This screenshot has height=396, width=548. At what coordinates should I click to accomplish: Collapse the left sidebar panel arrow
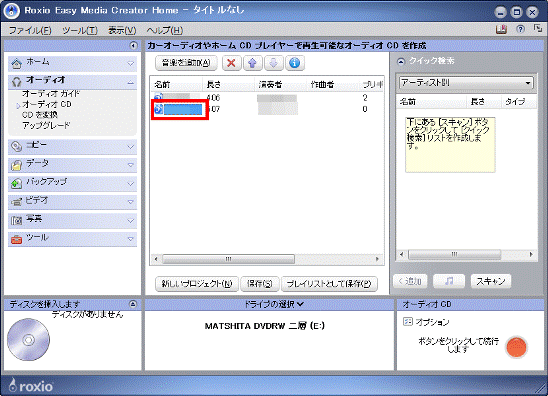[133, 45]
